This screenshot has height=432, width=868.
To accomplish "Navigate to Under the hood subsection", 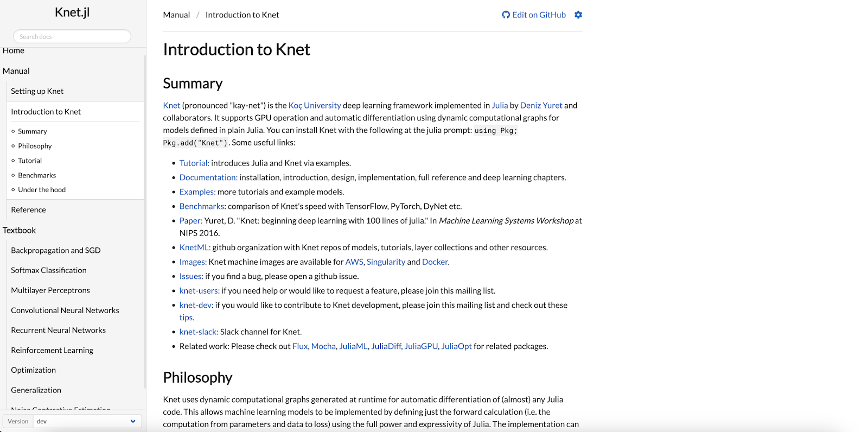I will (42, 190).
